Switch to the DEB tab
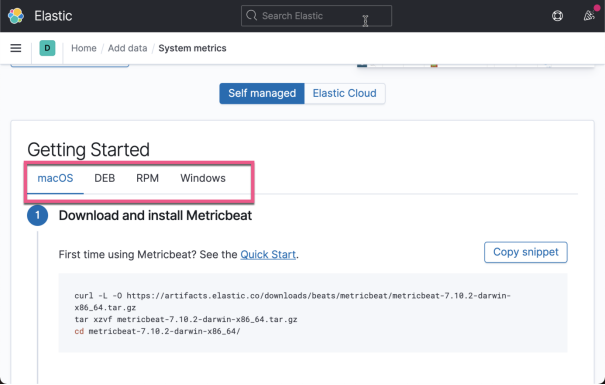This screenshot has height=385, width=605. pyautogui.click(x=105, y=178)
